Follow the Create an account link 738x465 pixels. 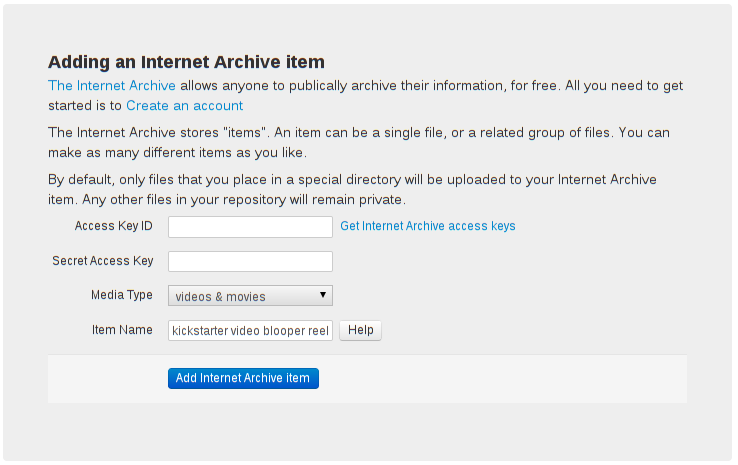[184, 105]
